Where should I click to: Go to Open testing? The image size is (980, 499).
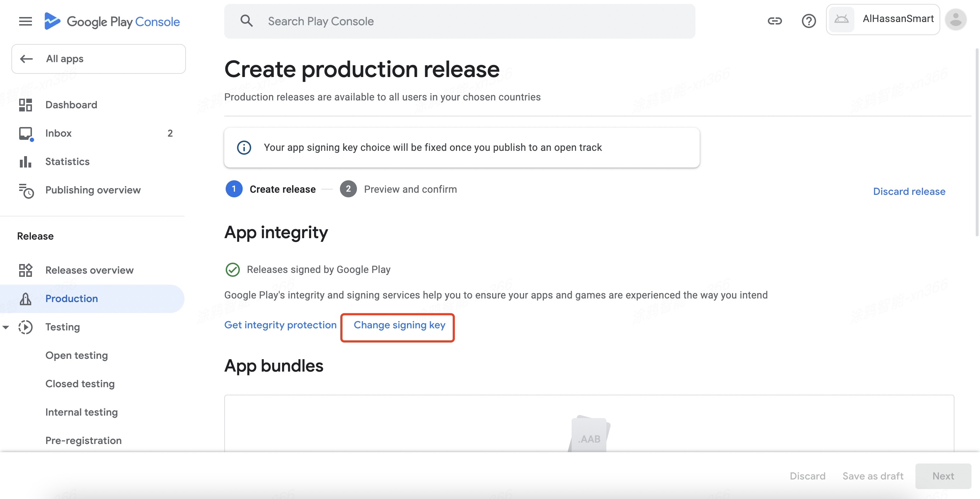77,356
